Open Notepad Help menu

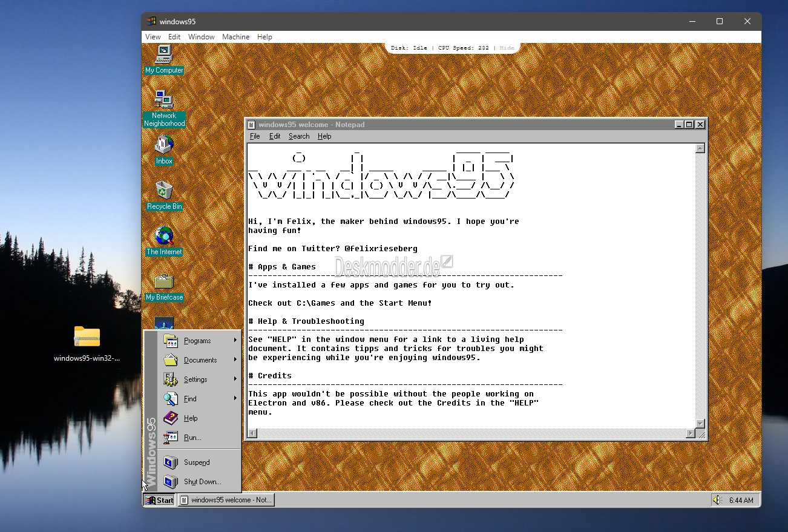click(324, 136)
